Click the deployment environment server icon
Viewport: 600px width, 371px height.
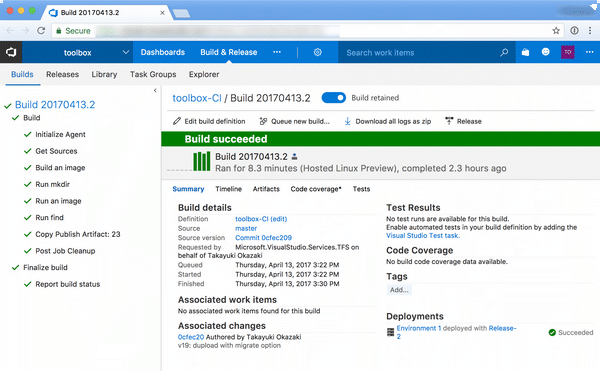coord(390,332)
